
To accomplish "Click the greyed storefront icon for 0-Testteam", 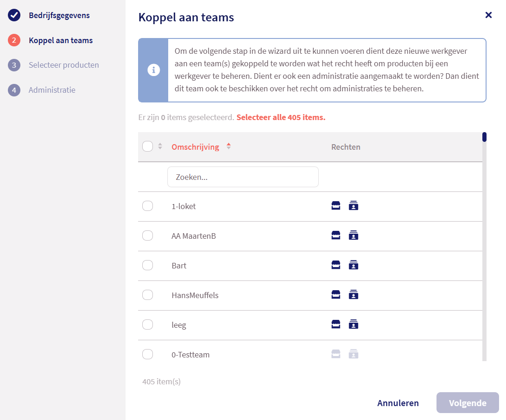I will [x=336, y=354].
